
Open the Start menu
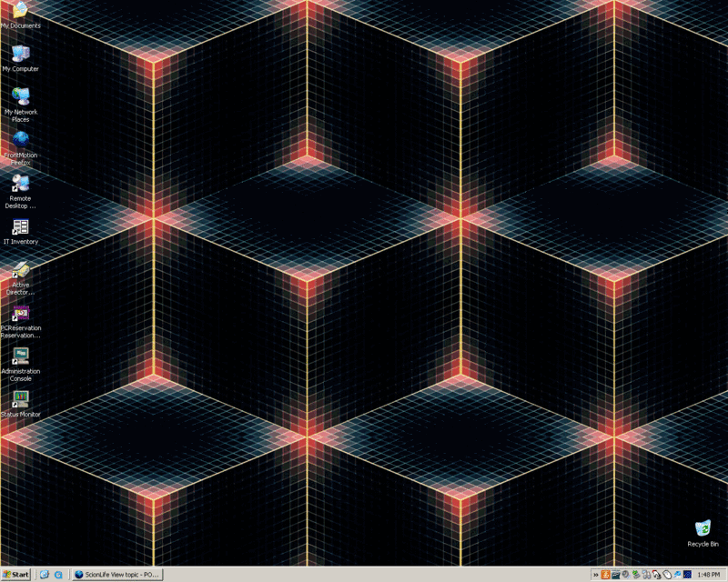click(16, 575)
